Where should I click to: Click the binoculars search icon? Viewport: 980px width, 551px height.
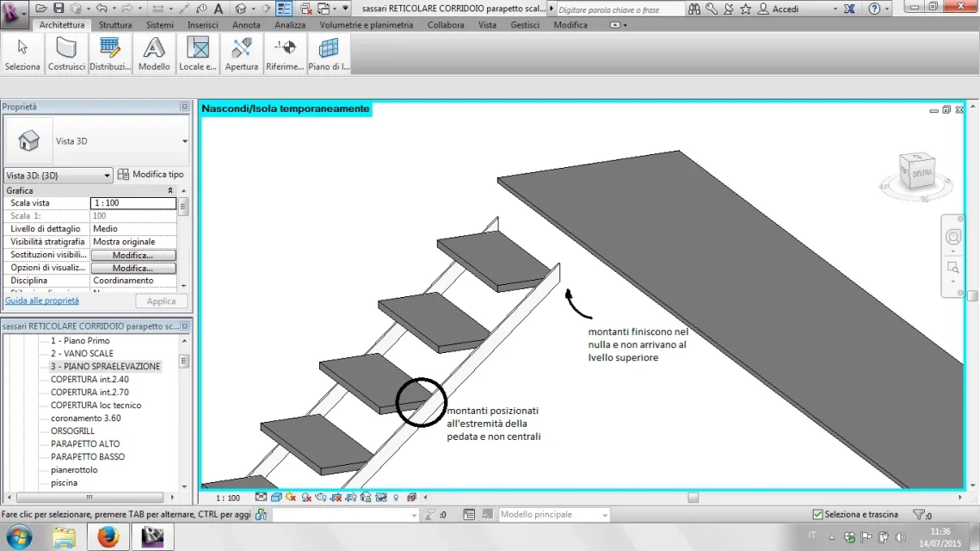pos(694,9)
